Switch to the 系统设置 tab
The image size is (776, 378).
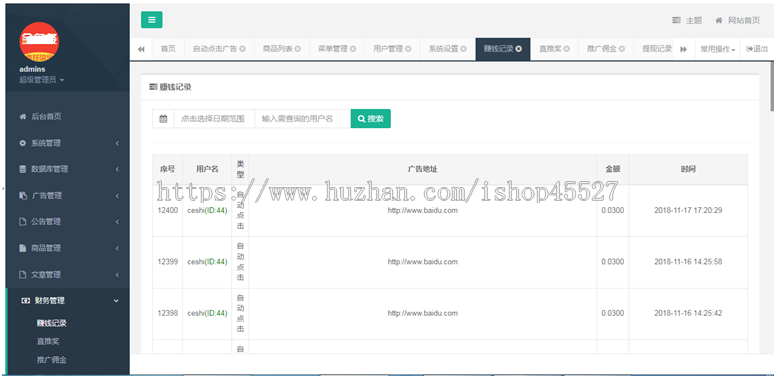click(x=443, y=49)
